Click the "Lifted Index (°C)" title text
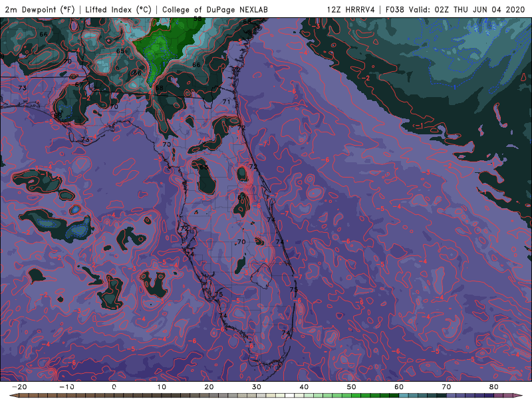The image size is (532, 399). [118, 9]
